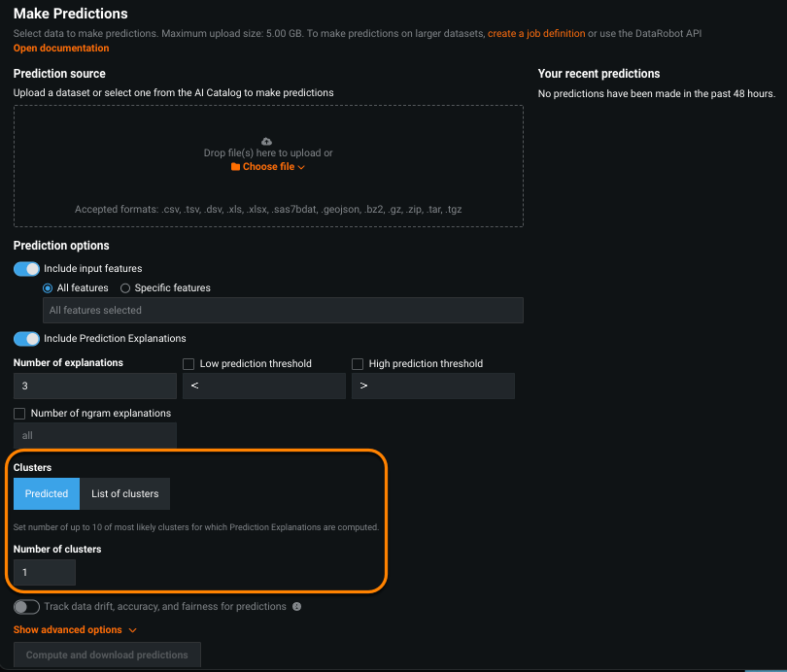Select Specific features radio option
Image resolution: width=787 pixels, height=672 pixels.
pyautogui.click(x=125, y=288)
